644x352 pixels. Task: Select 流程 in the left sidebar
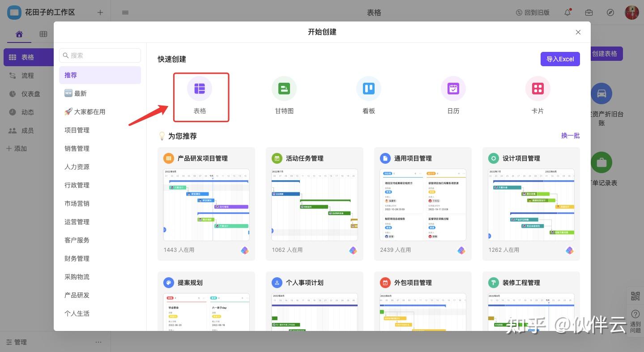[29, 76]
